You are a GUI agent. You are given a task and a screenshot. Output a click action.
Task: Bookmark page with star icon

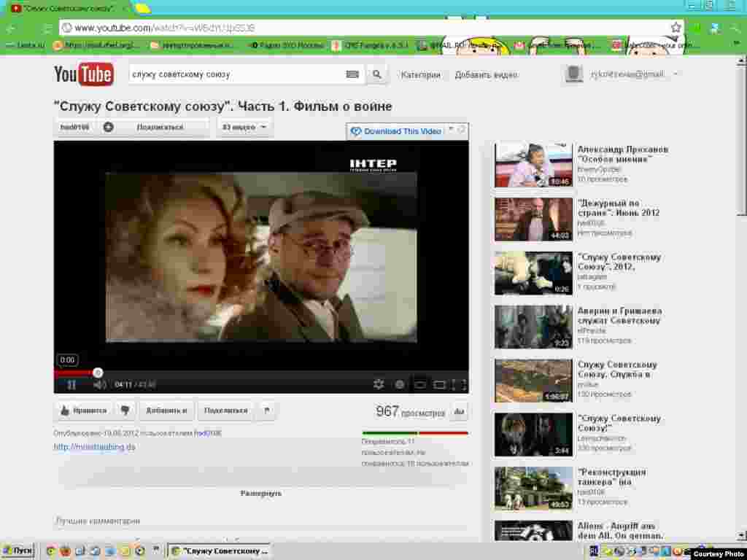tap(676, 28)
